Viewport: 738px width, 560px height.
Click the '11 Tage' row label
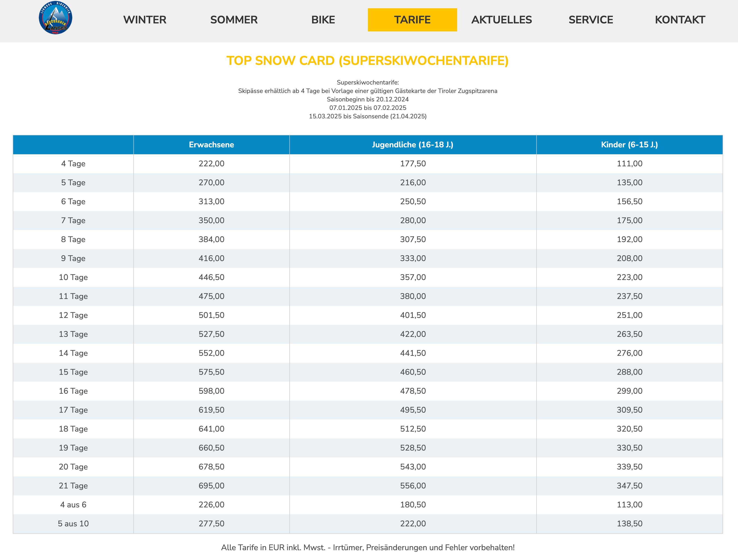pos(73,296)
